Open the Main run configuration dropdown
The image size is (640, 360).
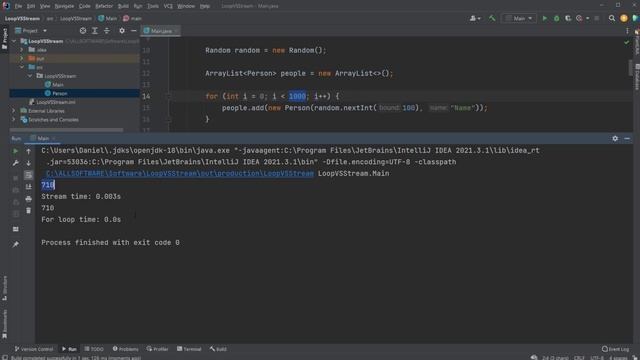519,18
